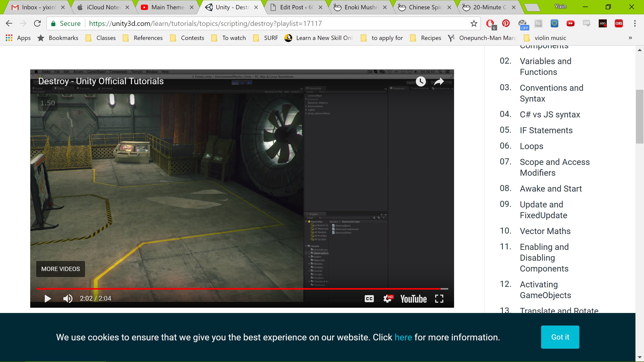Image resolution: width=644 pixels, height=362 pixels.
Task: Show hidden bookmarks with the chevron
Action: [x=630, y=38]
